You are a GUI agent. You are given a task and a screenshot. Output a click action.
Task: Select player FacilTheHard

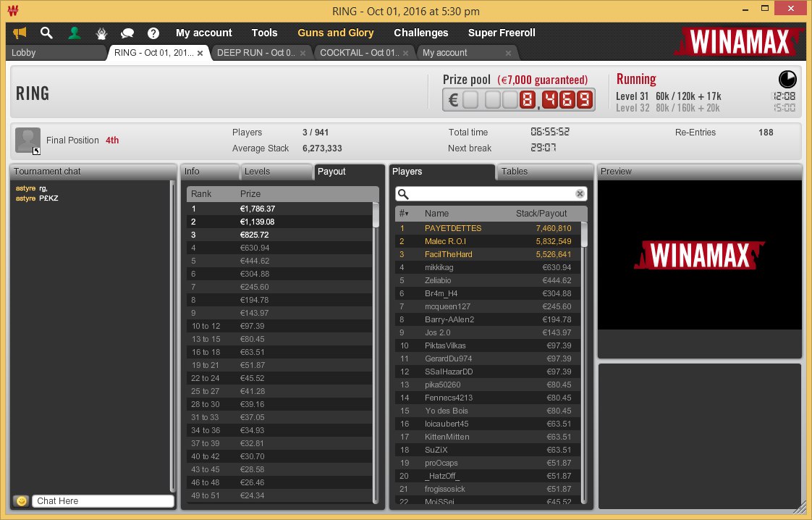pyautogui.click(x=488, y=254)
